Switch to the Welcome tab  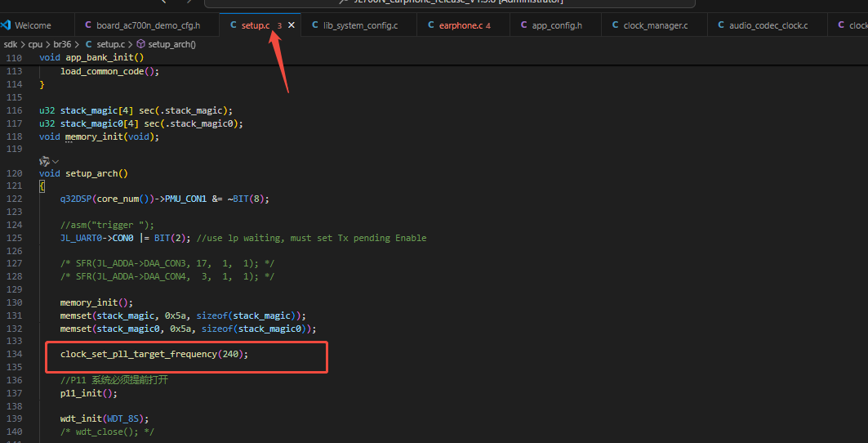(x=33, y=25)
